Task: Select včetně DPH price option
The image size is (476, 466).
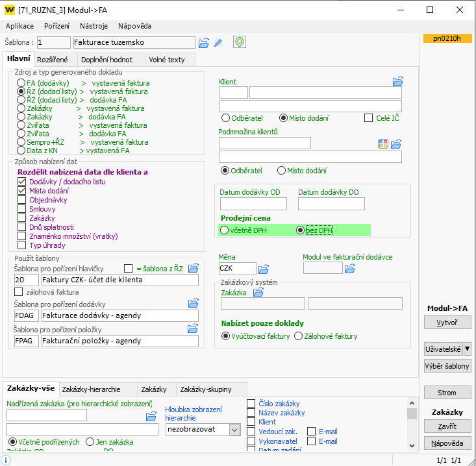Action: (224, 230)
